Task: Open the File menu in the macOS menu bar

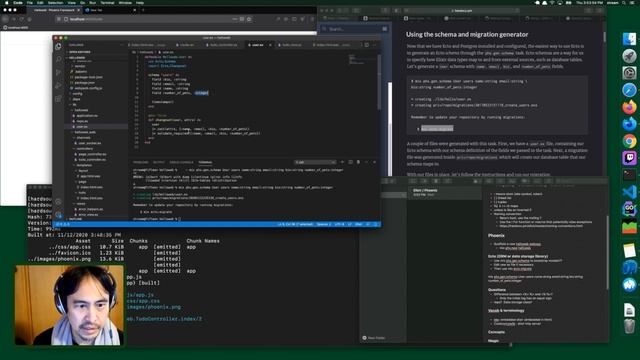Action: click(x=29, y=2)
